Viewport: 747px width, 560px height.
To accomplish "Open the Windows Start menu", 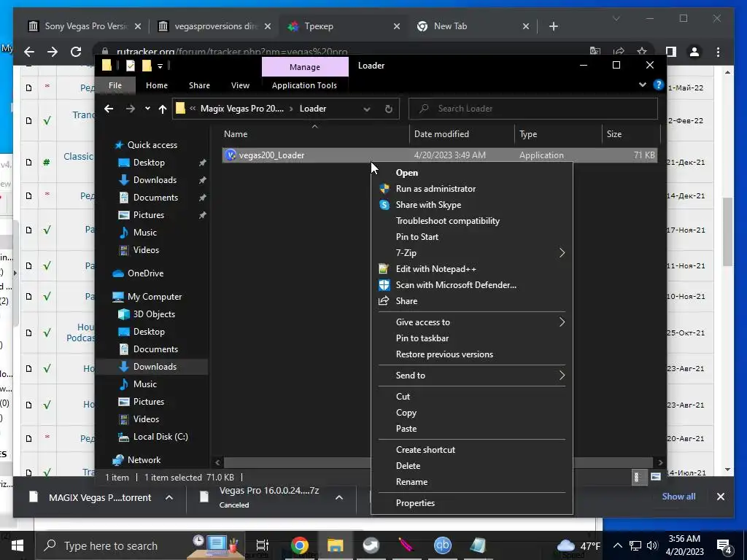I will tap(18, 545).
